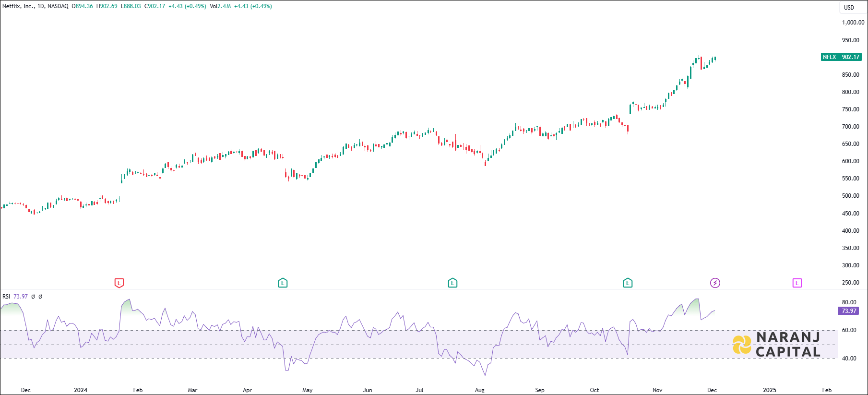
Task: Click the Jul label on time axis
Action: (x=419, y=390)
